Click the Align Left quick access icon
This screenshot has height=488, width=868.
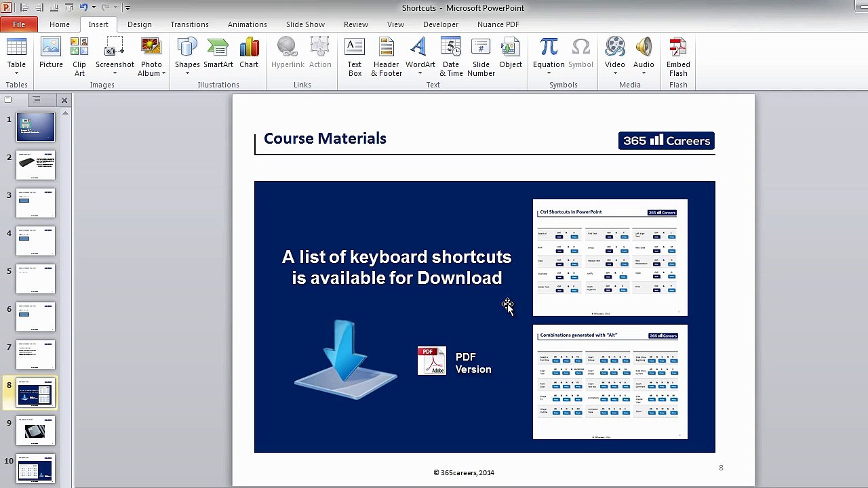click(24, 7)
